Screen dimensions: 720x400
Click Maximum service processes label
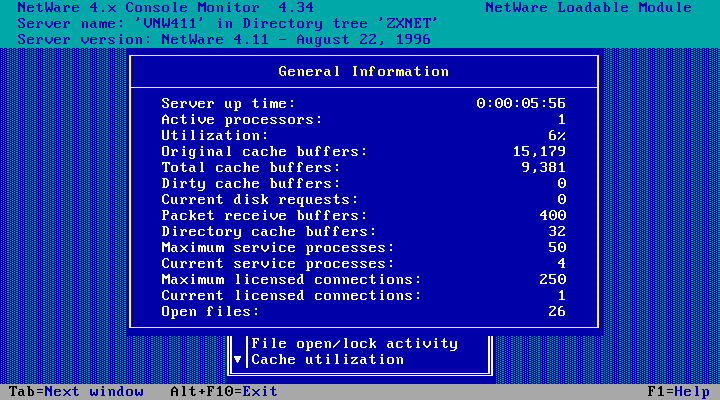(x=277, y=248)
